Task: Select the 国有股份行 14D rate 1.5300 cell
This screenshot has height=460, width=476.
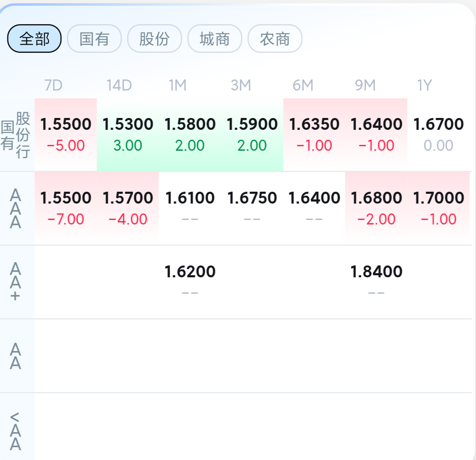Action: coord(128,134)
